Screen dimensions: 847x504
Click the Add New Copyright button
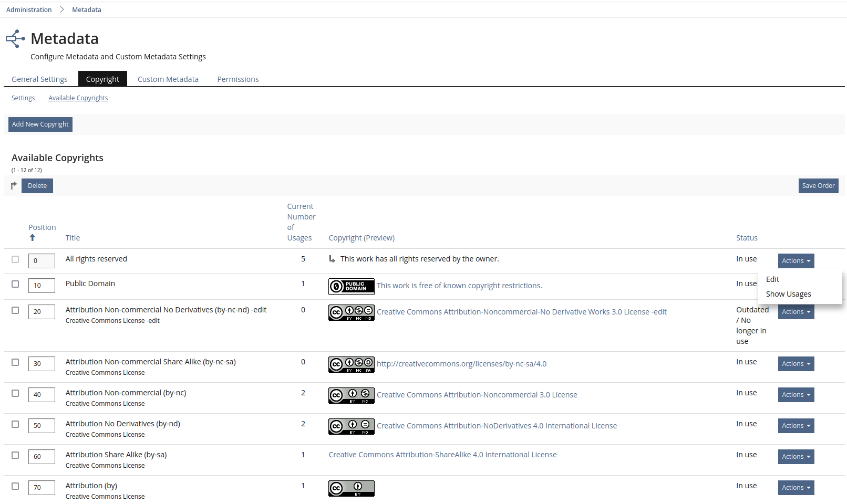[x=40, y=124]
